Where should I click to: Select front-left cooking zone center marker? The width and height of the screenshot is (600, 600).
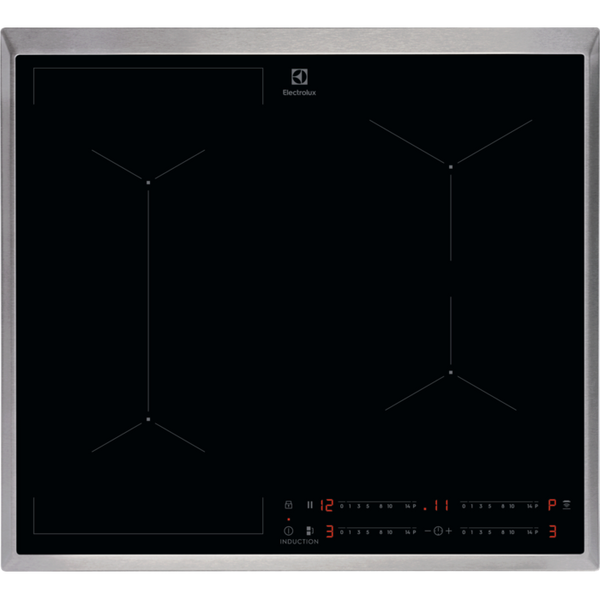click(x=148, y=419)
